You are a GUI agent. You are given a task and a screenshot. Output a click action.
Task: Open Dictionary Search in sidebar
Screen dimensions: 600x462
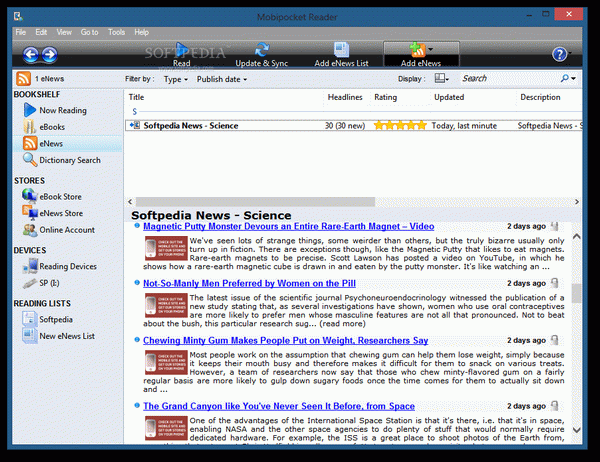pyautogui.click(x=62, y=160)
